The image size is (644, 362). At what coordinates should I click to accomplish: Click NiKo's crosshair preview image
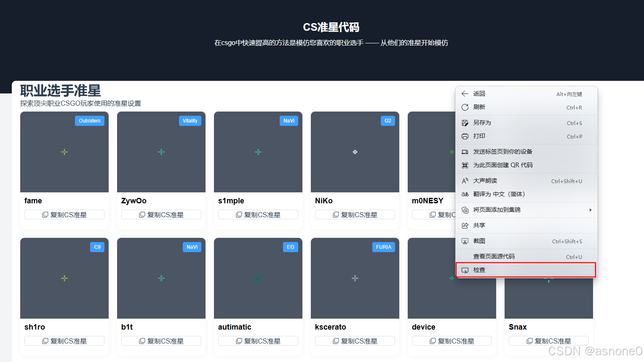(x=355, y=152)
